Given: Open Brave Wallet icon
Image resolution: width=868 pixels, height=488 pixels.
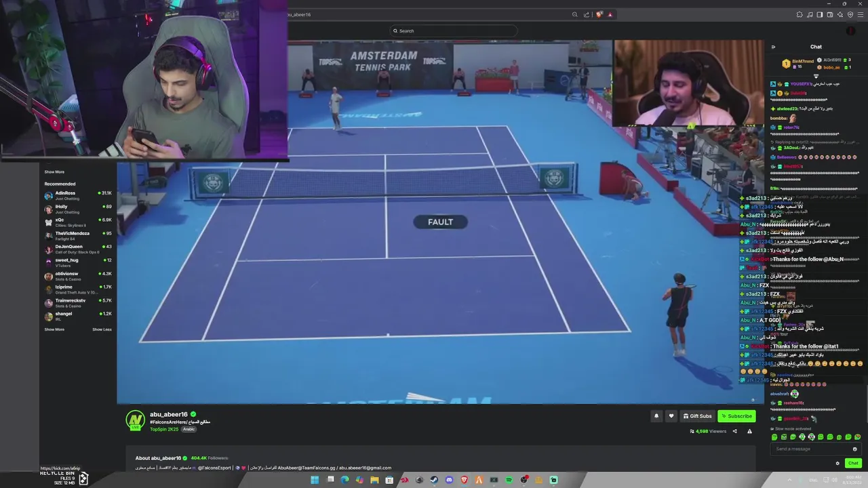Looking at the screenshot, I should pos(830,15).
